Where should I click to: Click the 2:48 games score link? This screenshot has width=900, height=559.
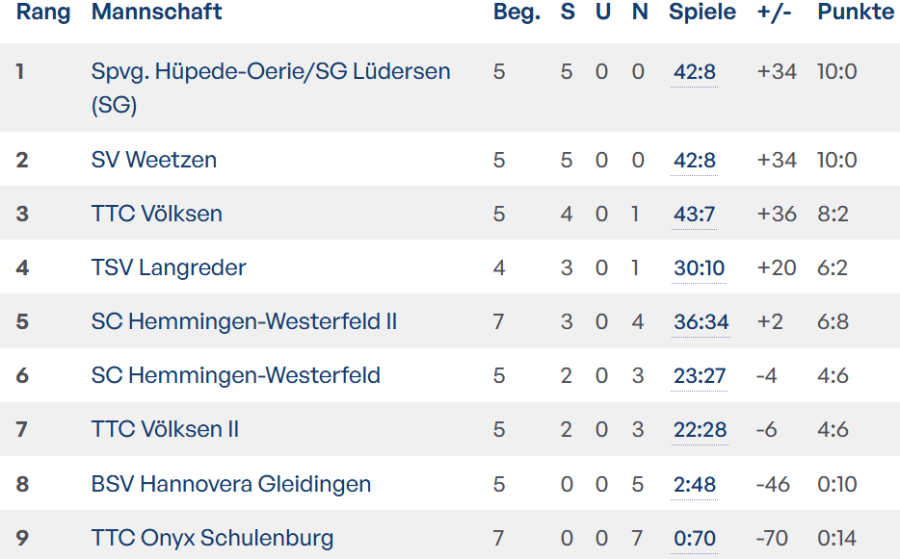[695, 484]
